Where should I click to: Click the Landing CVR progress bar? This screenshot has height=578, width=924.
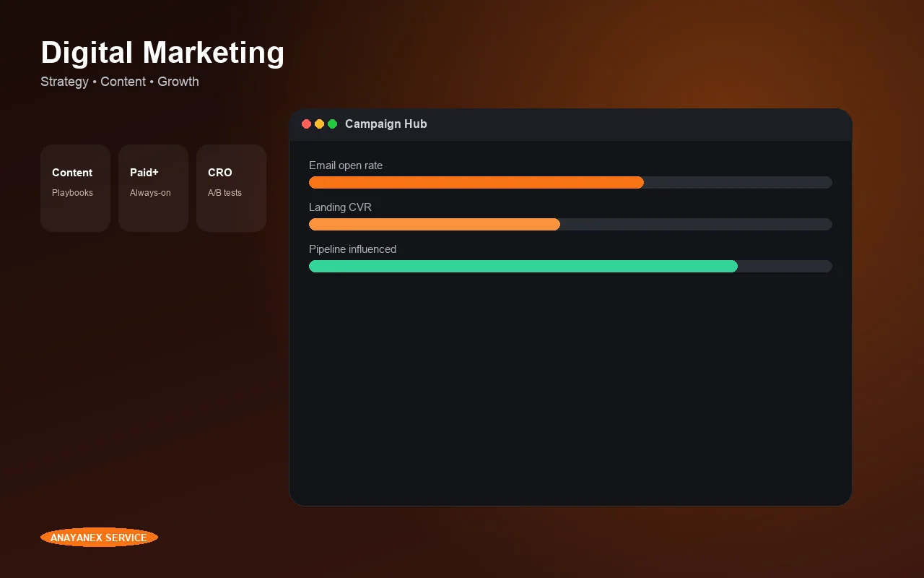coord(570,225)
